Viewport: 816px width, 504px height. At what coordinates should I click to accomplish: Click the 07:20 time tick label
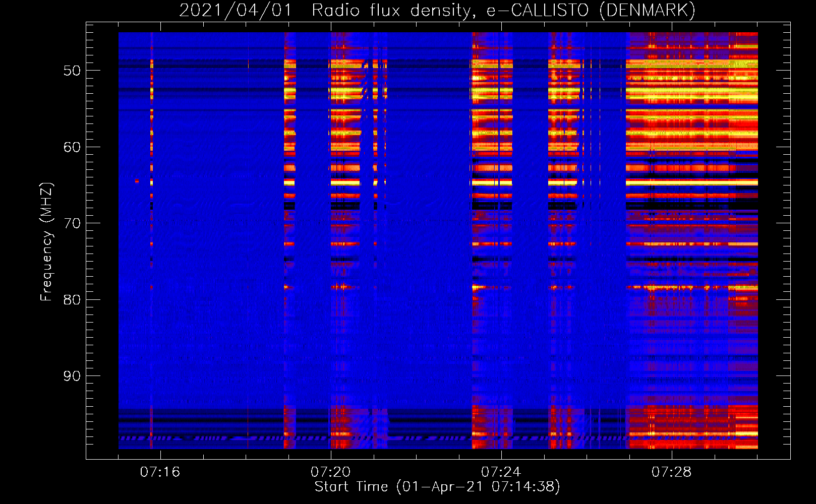tap(330, 472)
